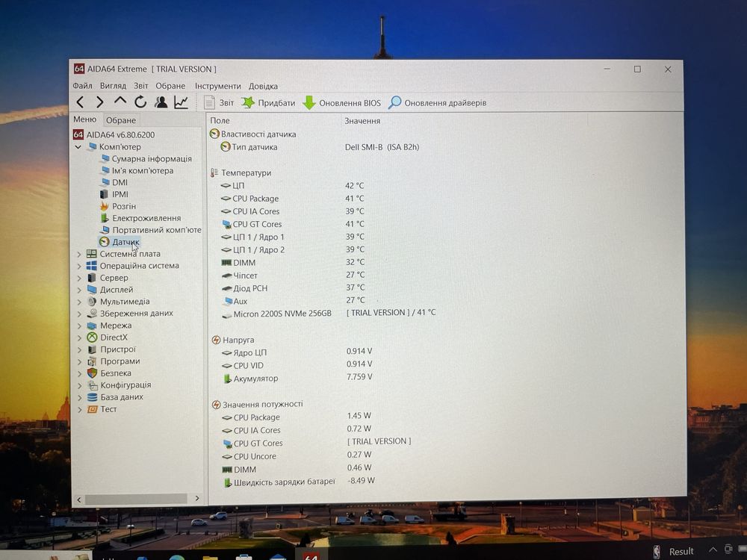Viewport: 747px width, 560px height.
Task: Select Сумарна інформація in tree
Action: tap(146, 158)
